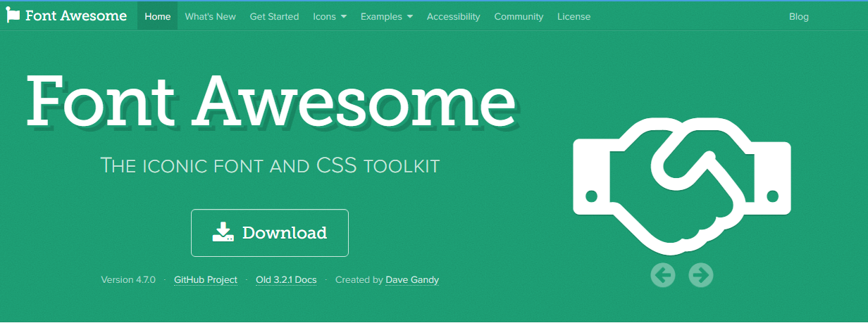Click the Font Awesome brand name in navbar

click(x=76, y=16)
